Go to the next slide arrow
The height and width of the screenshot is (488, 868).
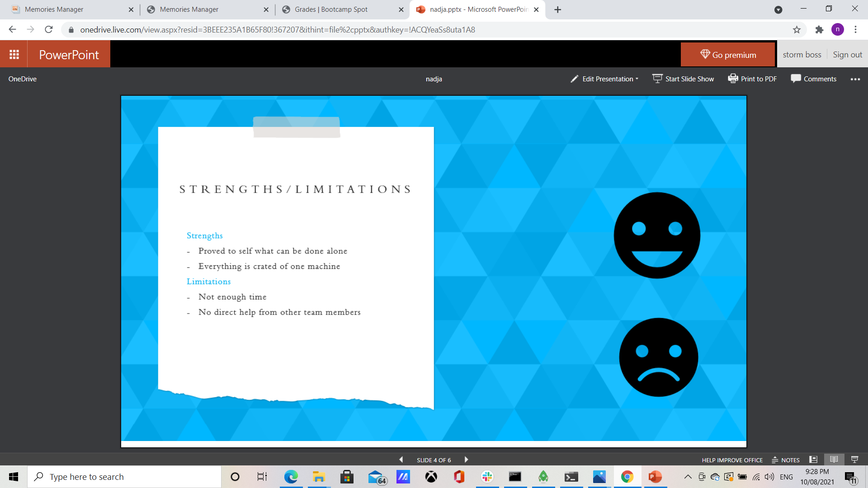466,460
